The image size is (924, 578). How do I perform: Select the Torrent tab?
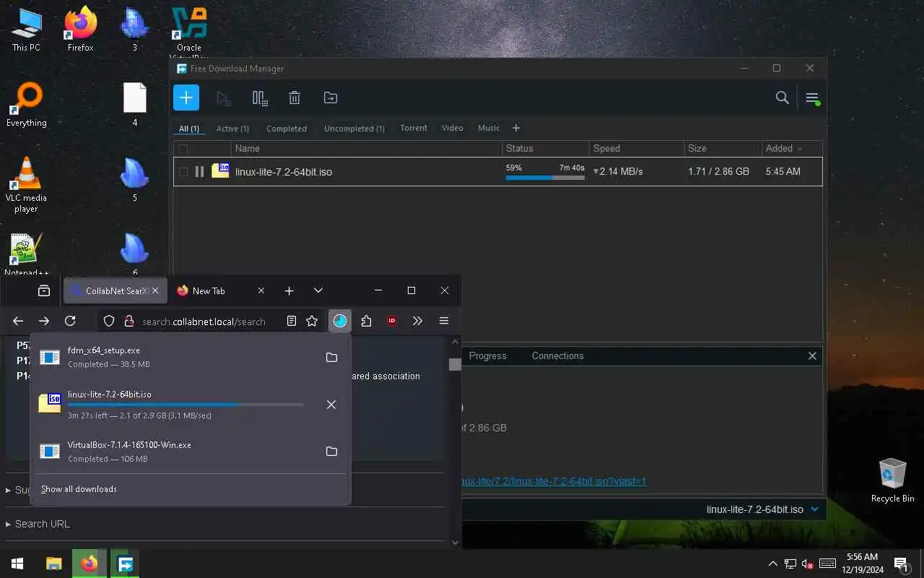(x=414, y=128)
